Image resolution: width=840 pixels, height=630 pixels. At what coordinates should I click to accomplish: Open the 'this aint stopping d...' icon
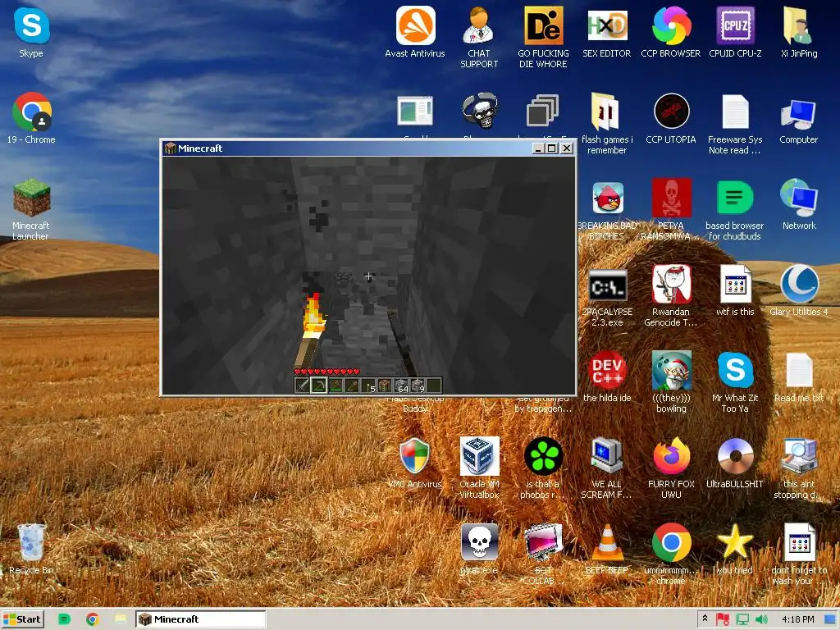pos(799,467)
